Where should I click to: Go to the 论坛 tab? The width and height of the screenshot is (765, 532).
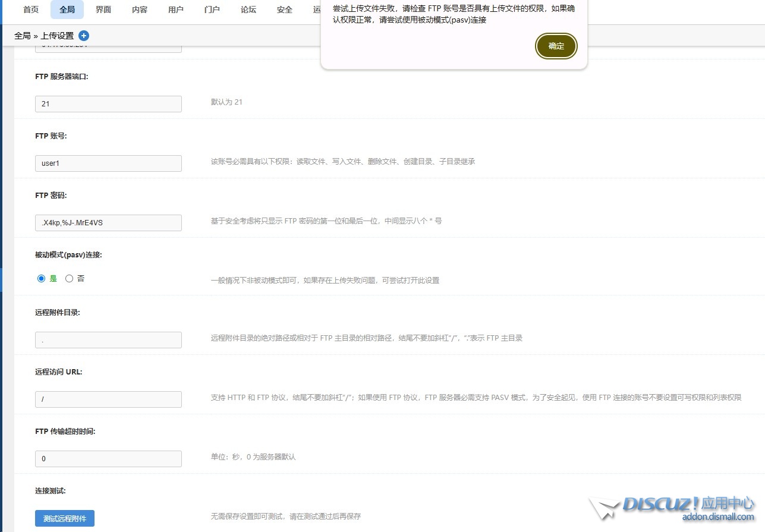[248, 10]
